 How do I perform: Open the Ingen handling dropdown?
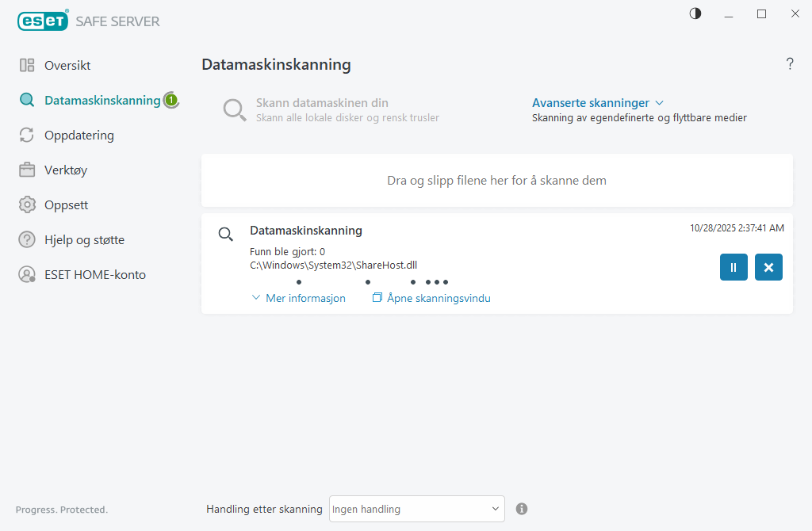click(x=416, y=508)
